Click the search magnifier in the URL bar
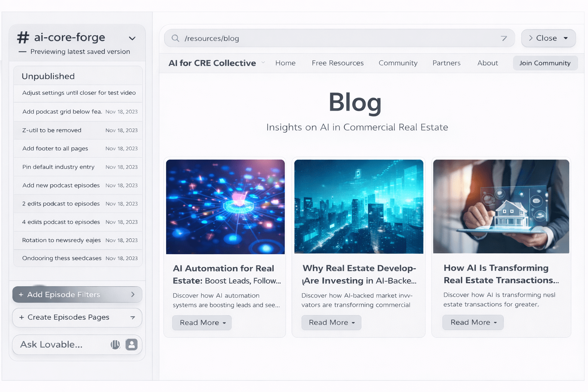 click(x=175, y=38)
